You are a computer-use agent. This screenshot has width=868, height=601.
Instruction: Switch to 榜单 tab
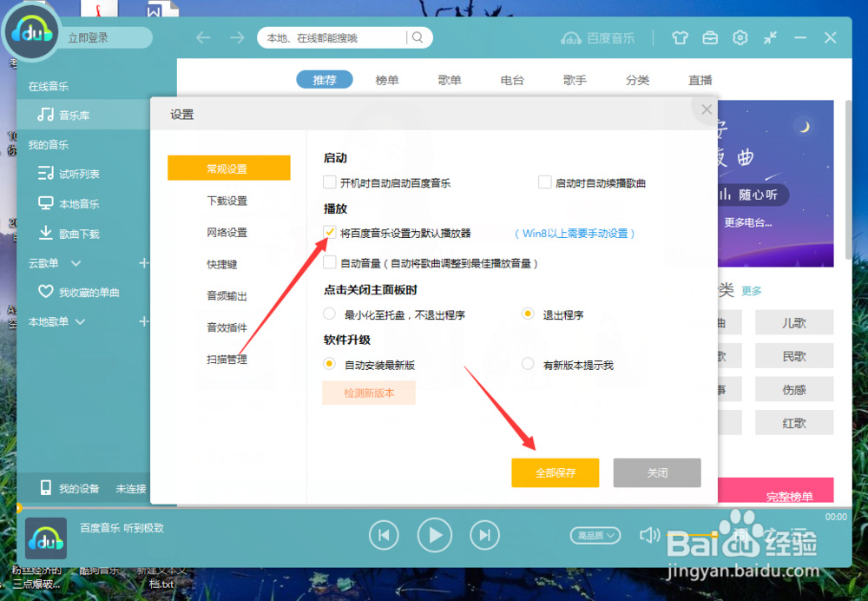pos(387,80)
